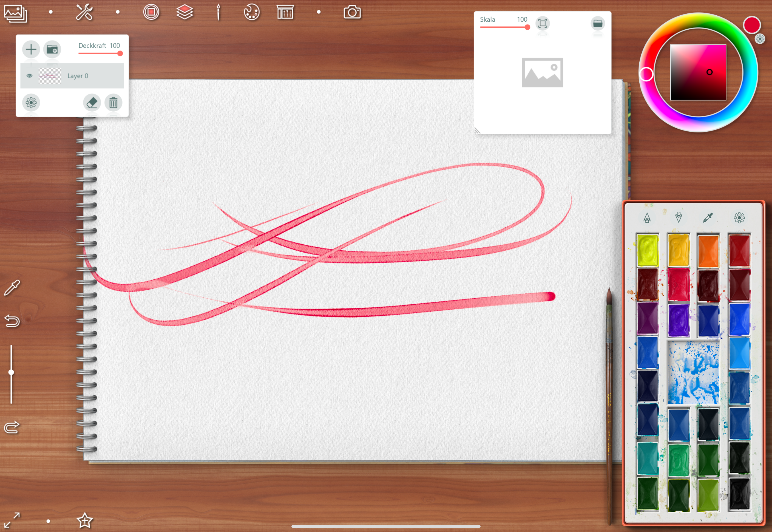
Task: Pick the orange paint pan
Action: pyautogui.click(x=708, y=251)
